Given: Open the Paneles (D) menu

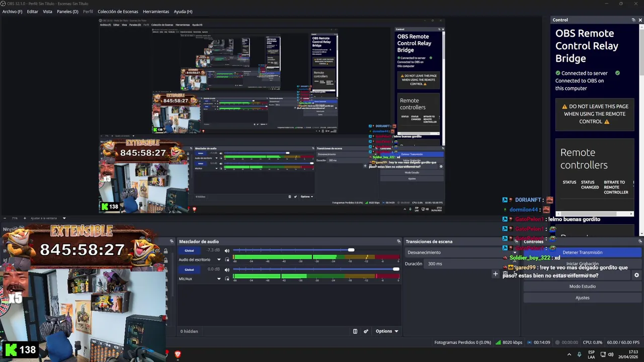Looking at the screenshot, I should (x=67, y=12).
